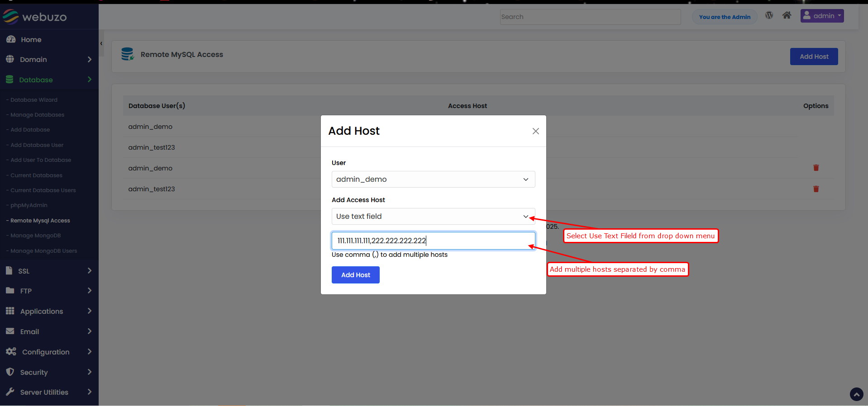The image size is (868, 406).
Task: Click the scroll-to-top arrow icon
Action: click(856, 394)
